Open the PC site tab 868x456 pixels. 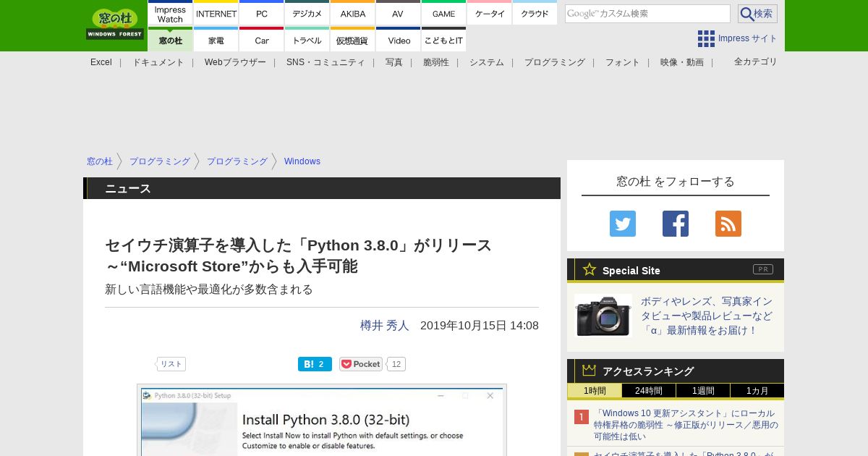click(x=262, y=13)
